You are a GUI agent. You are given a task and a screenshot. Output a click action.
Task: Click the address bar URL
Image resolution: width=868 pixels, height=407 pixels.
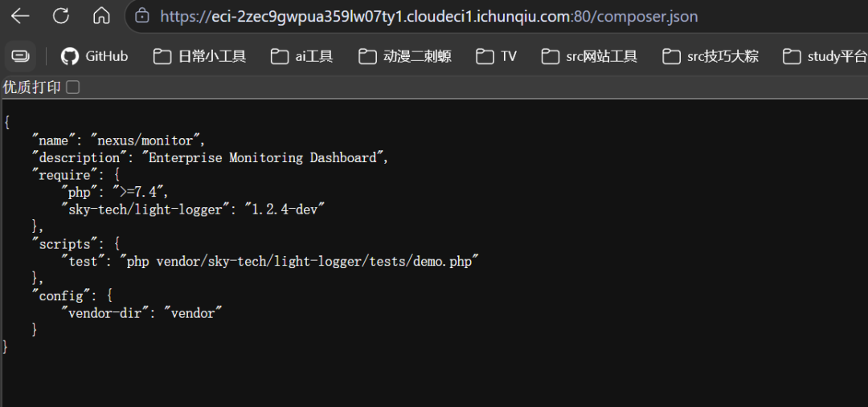429,16
